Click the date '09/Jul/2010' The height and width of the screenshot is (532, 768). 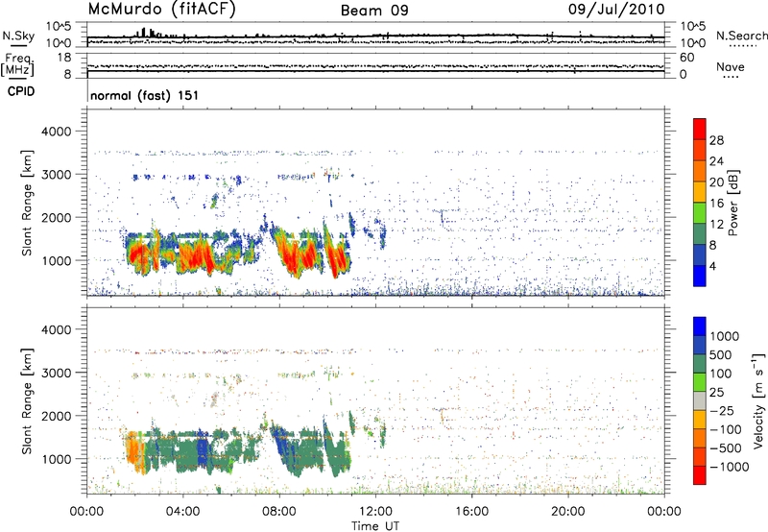[616, 9]
